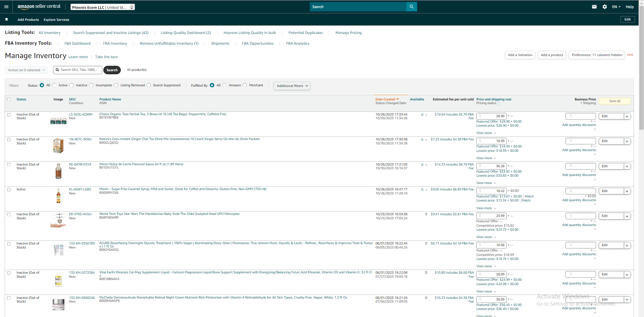Image resolution: width=644 pixels, height=317 pixels.
Task: Open the messages envelope icon
Action: point(594,7)
